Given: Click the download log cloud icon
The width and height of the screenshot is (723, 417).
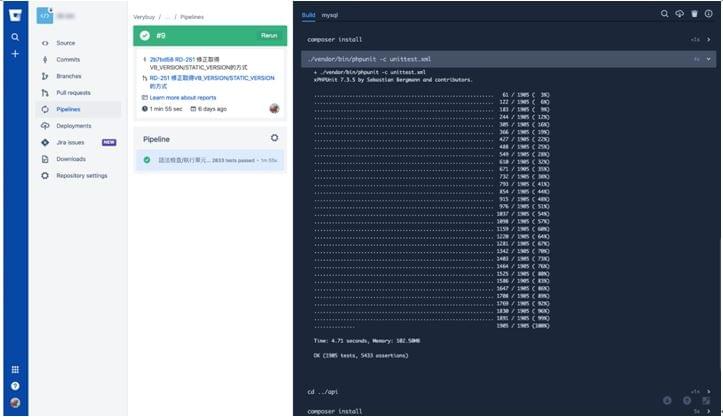Looking at the screenshot, I should [x=679, y=14].
